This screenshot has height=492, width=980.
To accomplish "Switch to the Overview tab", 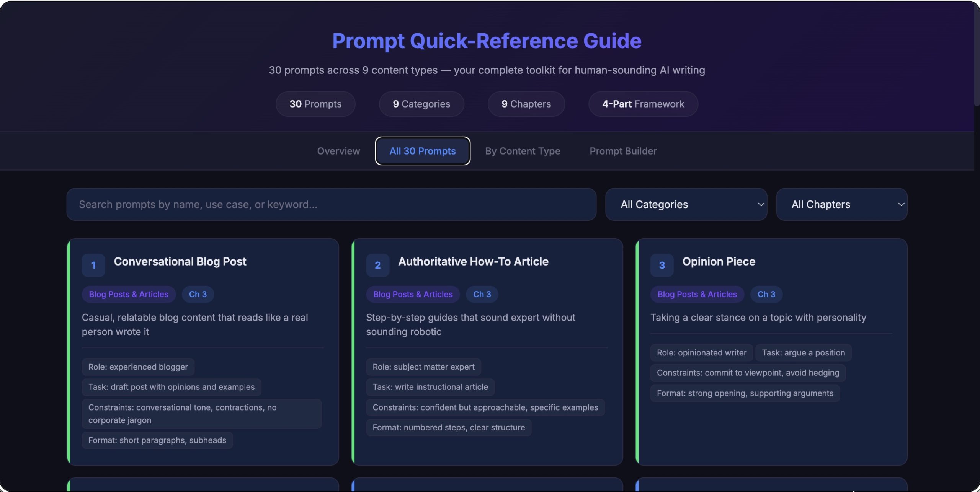I will click(x=338, y=151).
